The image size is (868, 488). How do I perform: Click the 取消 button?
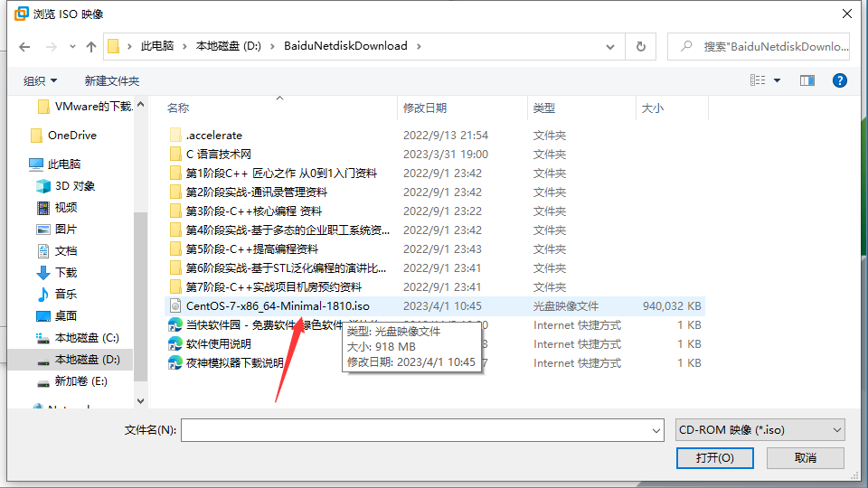click(x=806, y=457)
